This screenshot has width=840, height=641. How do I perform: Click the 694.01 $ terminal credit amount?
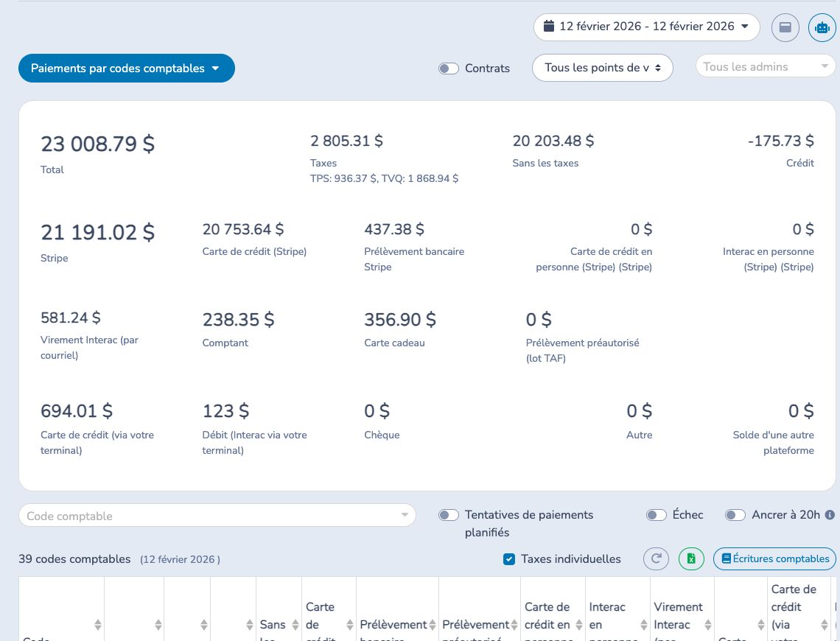tap(77, 410)
